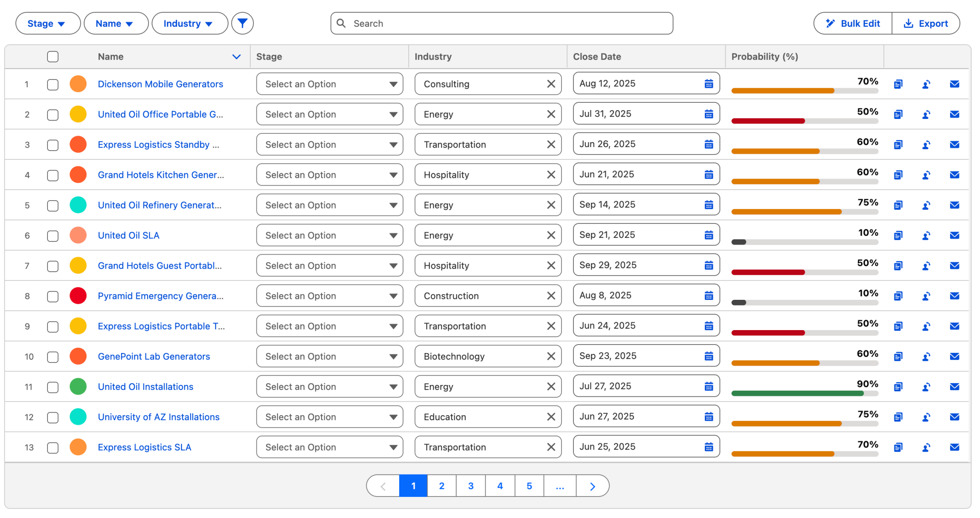Screen dimensions: 980x518
Task: Click the email icon in United Oil SLA row
Action: click(x=954, y=235)
